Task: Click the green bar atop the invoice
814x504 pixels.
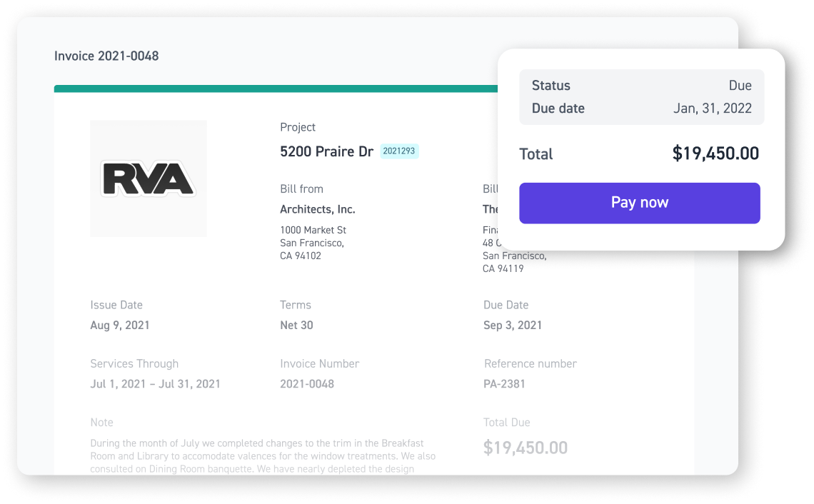Action: (x=275, y=89)
